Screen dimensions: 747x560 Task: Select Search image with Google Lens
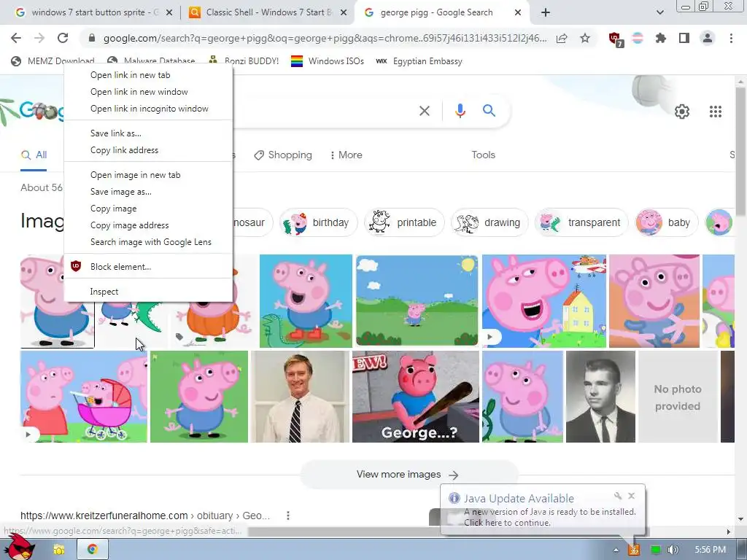coord(148,242)
